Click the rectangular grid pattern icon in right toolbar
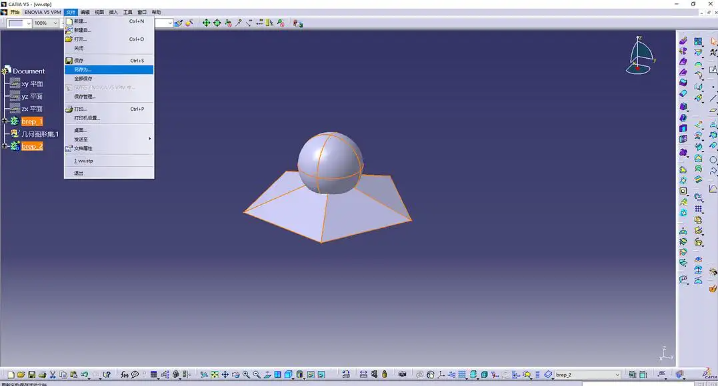This screenshot has width=718, height=386. pos(698,208)
